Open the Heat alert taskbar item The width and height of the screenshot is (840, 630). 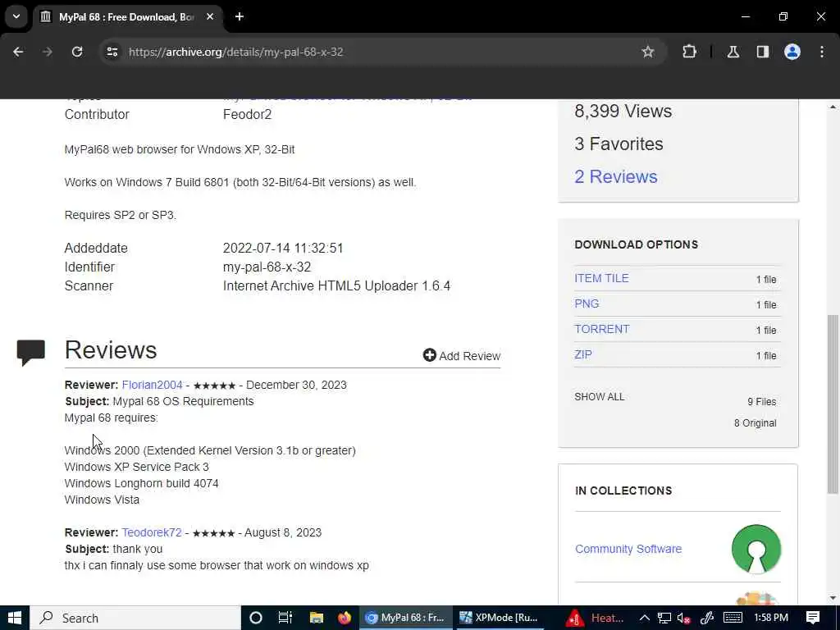tap(596, 618)
